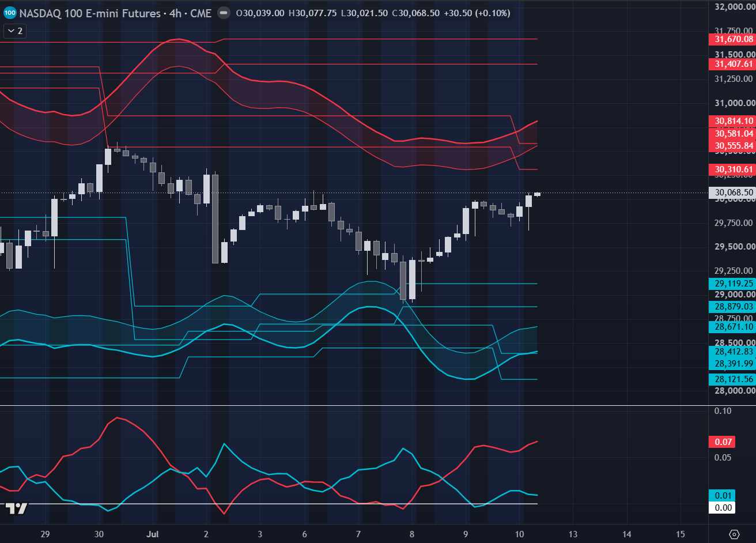Click the TradingView logo in the indicator pane
Screen dimensions: 756x543
click(17, 508)
